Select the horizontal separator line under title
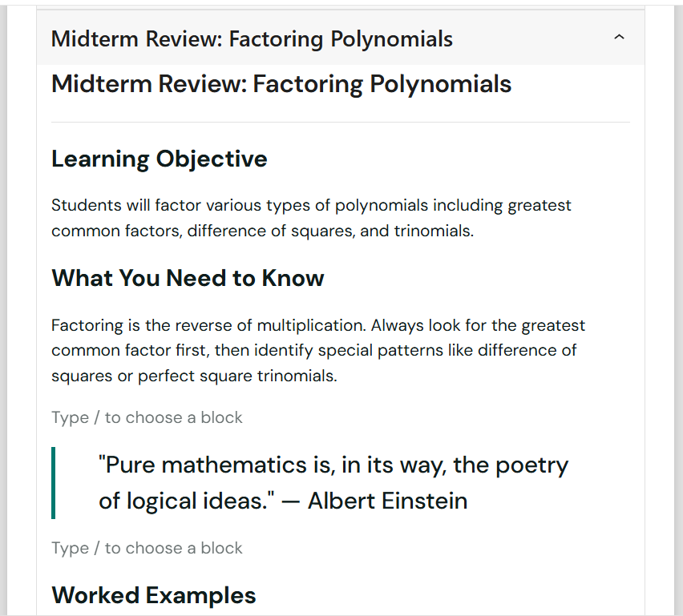 (340, 122)
